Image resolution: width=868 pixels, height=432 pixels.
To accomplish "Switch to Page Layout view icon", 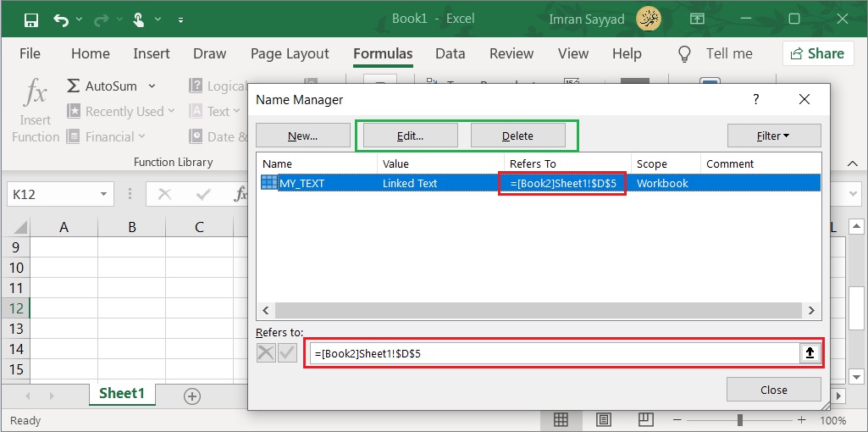I will [604, 419].
